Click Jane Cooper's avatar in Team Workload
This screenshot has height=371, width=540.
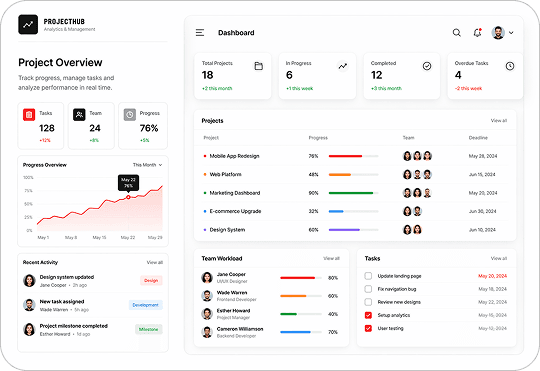click(207, 278)
